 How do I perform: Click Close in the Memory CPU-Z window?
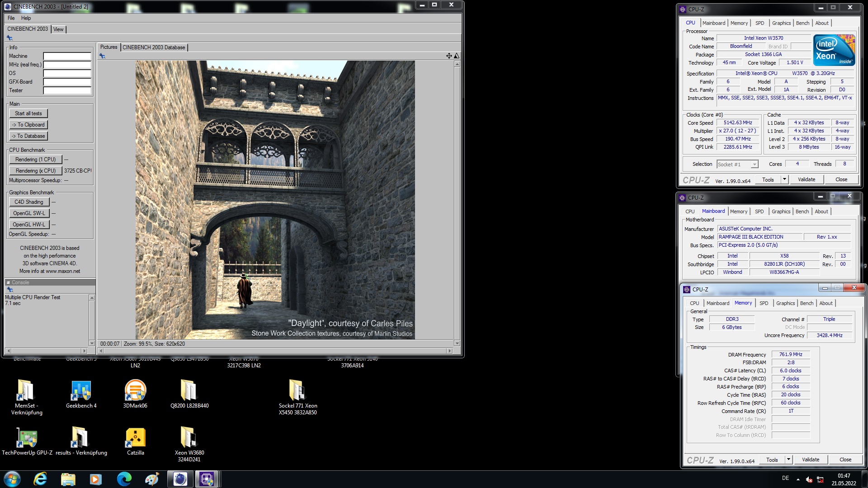(845, 460)
